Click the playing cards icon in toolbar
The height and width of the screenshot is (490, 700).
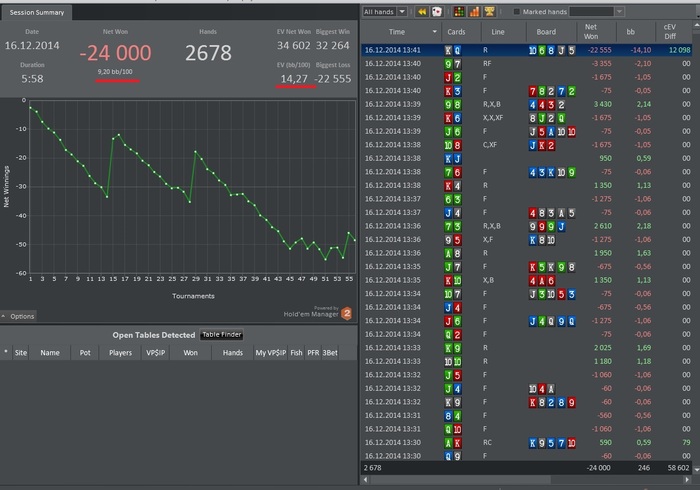tap(437, 12)
